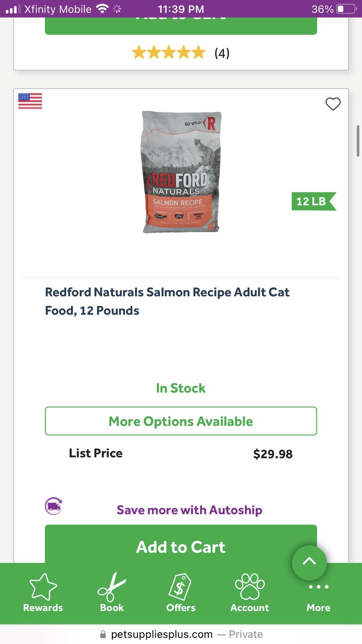Tap the American flag made-in-USA icon
362x644 pixels.
pyautogui.click(x=30, y=101)
